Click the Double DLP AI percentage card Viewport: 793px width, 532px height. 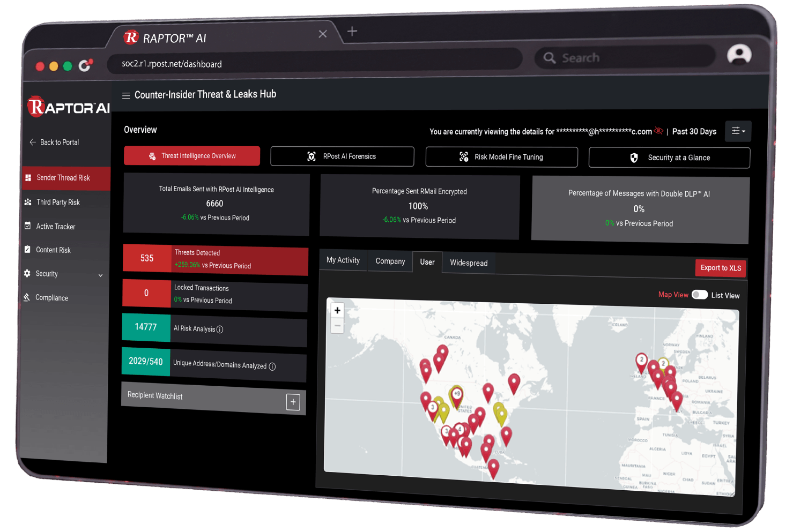(640, 210)
